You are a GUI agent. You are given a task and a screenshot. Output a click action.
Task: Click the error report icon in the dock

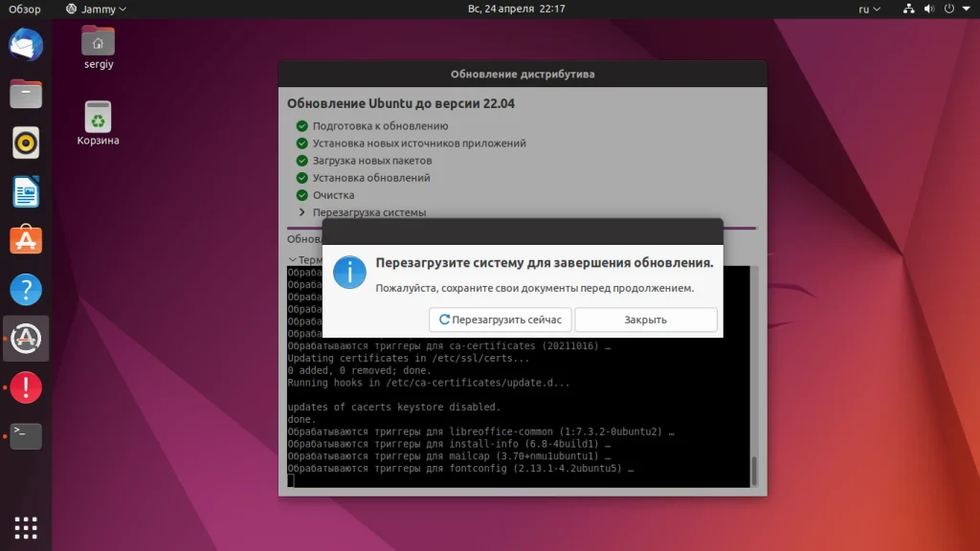click(x=25, y=387)
